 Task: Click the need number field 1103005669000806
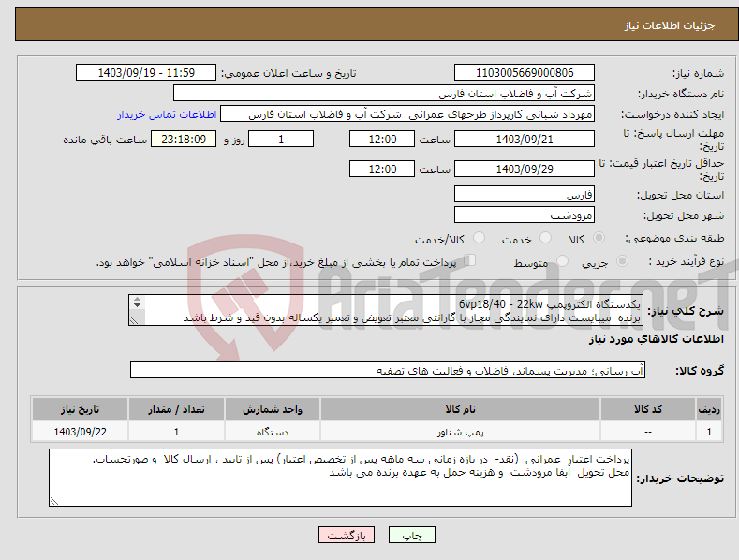(525, 73)
